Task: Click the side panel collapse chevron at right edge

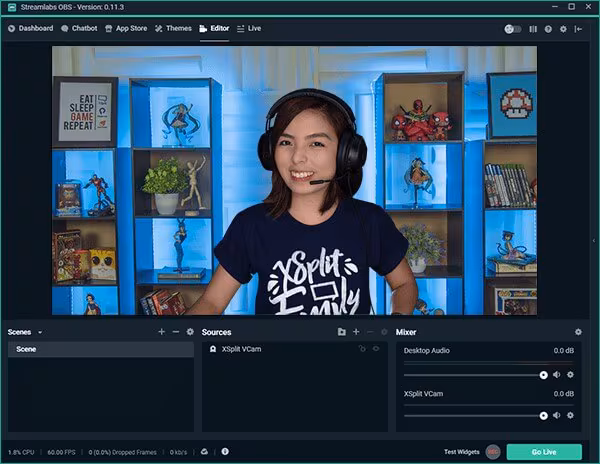Action: (x=594, y=241)
